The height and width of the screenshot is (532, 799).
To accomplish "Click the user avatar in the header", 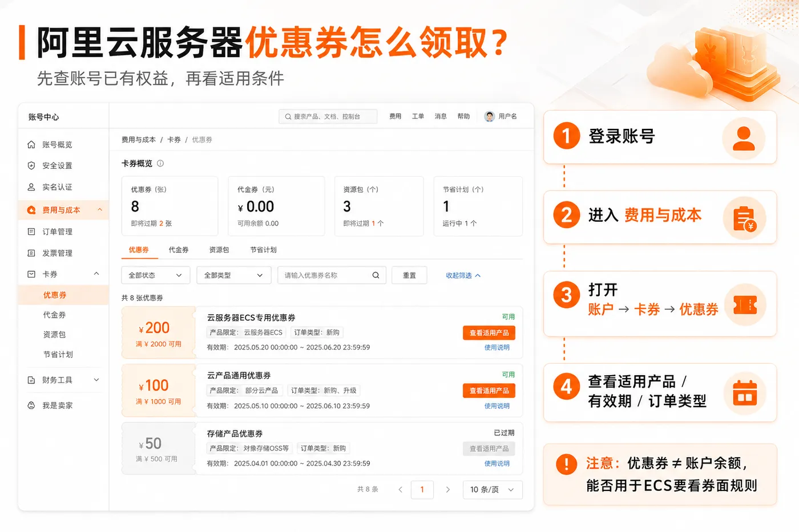I will (489, 116).
